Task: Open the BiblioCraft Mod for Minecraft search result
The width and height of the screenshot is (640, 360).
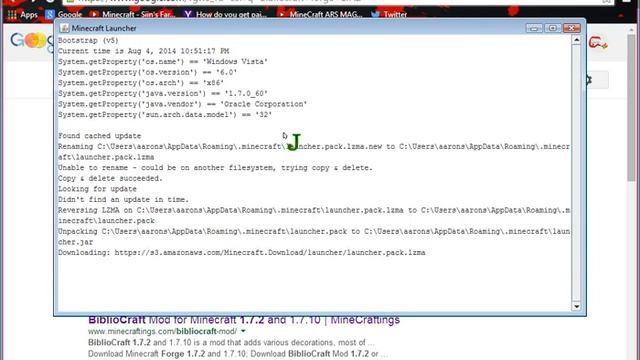Action: 244,320
